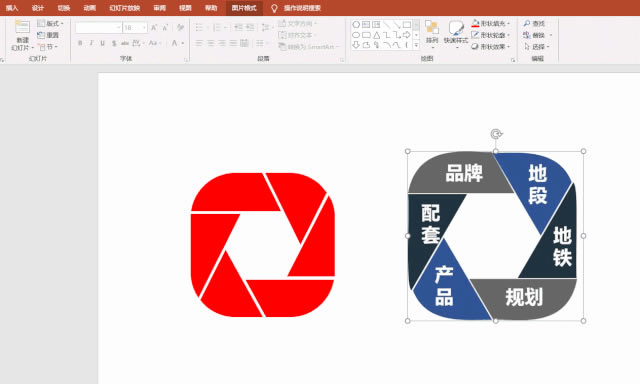
Task: Open the Change Case (Aa) menu
Action: click(x=155, y=43)
